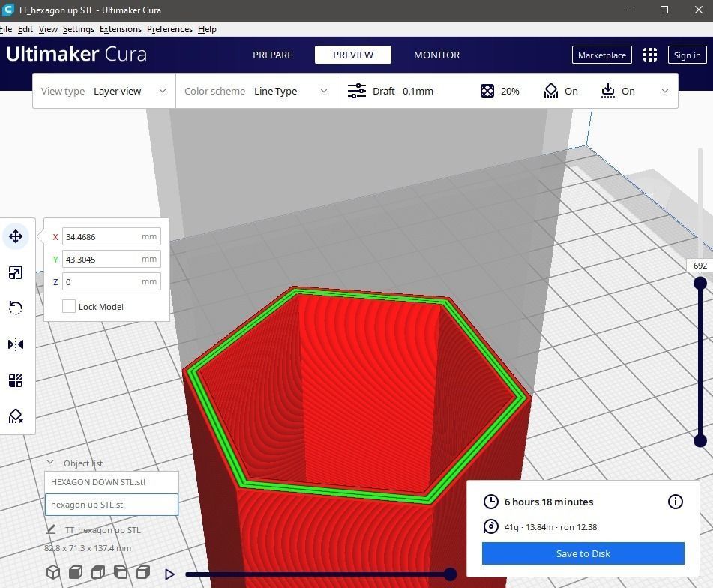
Task: Open the Settings menu
Action: [79, 29]
